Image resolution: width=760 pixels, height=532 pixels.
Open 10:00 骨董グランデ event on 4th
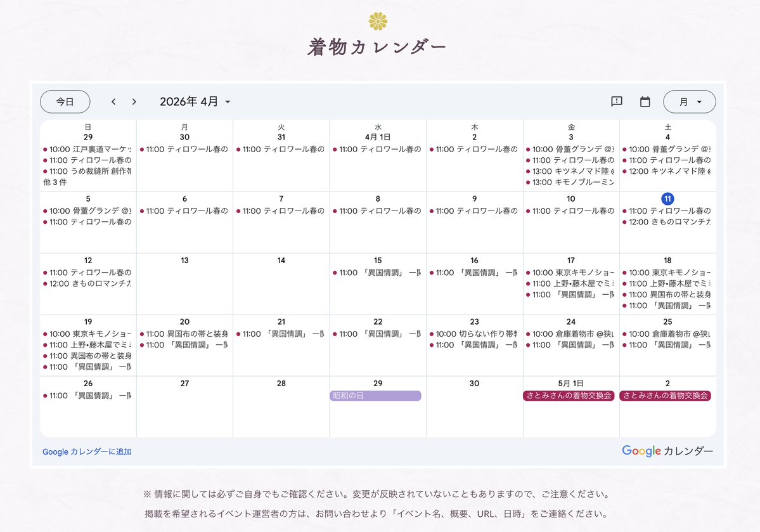667,150
